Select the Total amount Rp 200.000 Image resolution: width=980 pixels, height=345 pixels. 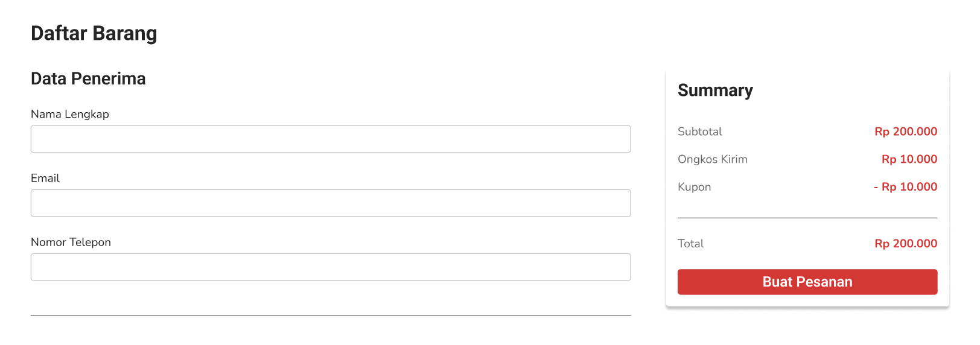[906, 244]
